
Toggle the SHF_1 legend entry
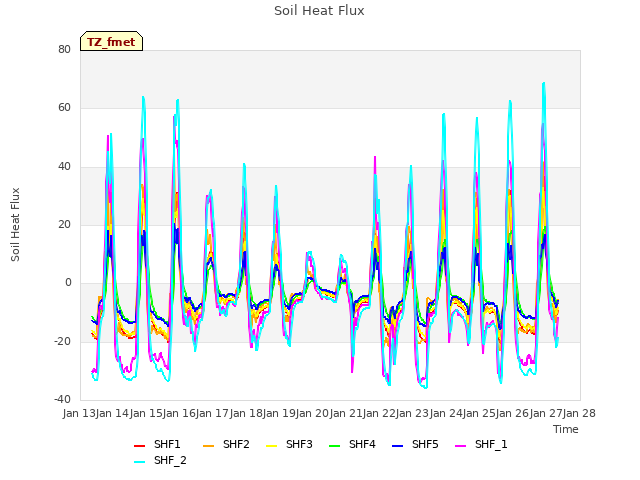[x=481, y=444]
